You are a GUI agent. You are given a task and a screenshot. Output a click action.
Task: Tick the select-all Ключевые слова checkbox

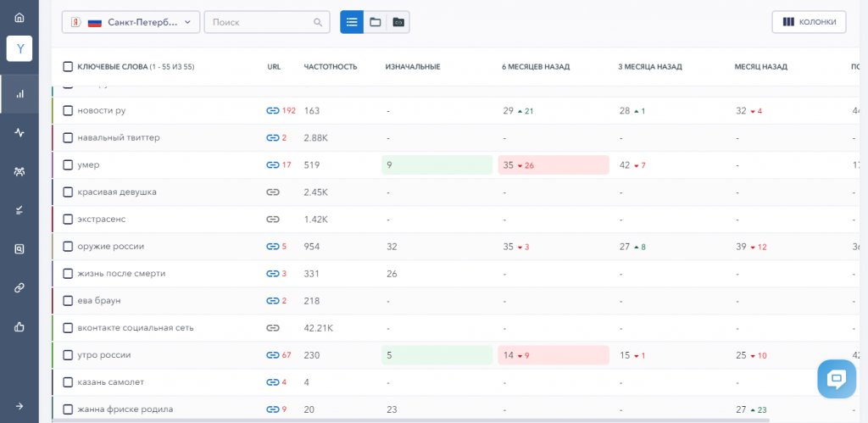(x=68, y=67)
